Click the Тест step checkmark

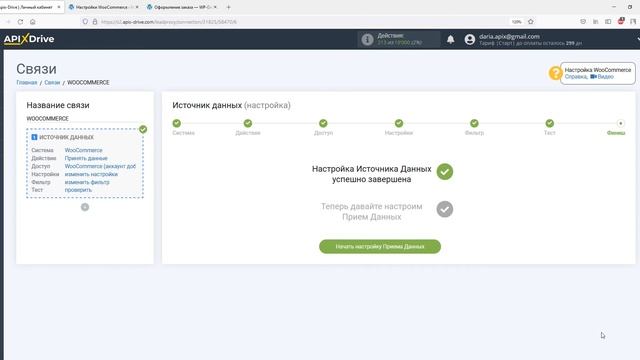[550, 123]
